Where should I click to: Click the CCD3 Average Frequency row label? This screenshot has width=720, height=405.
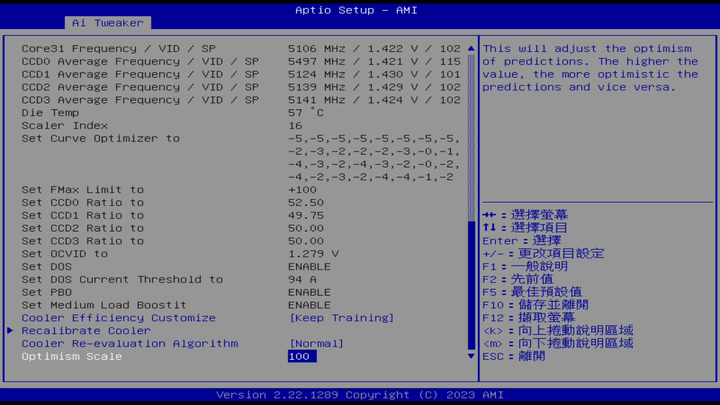141,100
